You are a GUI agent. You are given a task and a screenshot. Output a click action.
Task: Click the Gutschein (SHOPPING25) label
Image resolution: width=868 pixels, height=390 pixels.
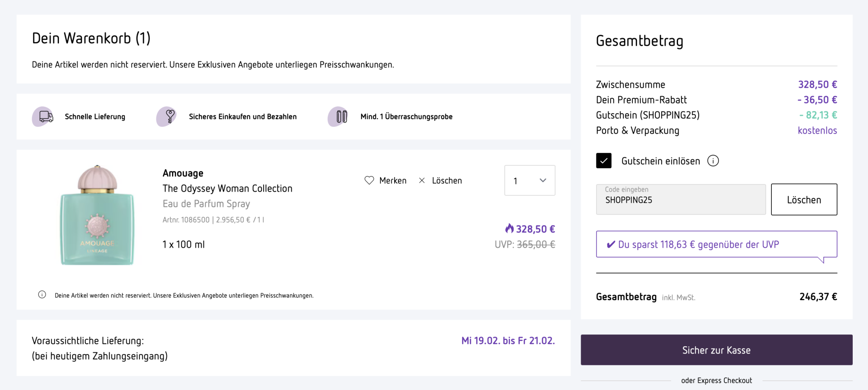(648, 115)
